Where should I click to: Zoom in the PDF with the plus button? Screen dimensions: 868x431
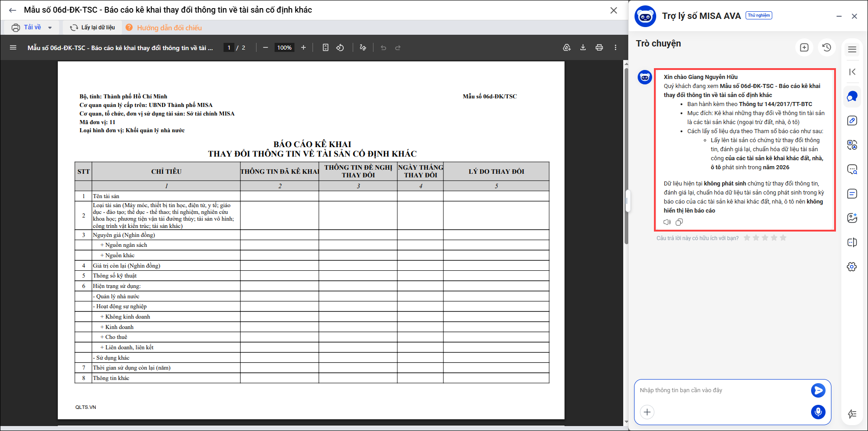pyautogui.click(x=303, y=47)
